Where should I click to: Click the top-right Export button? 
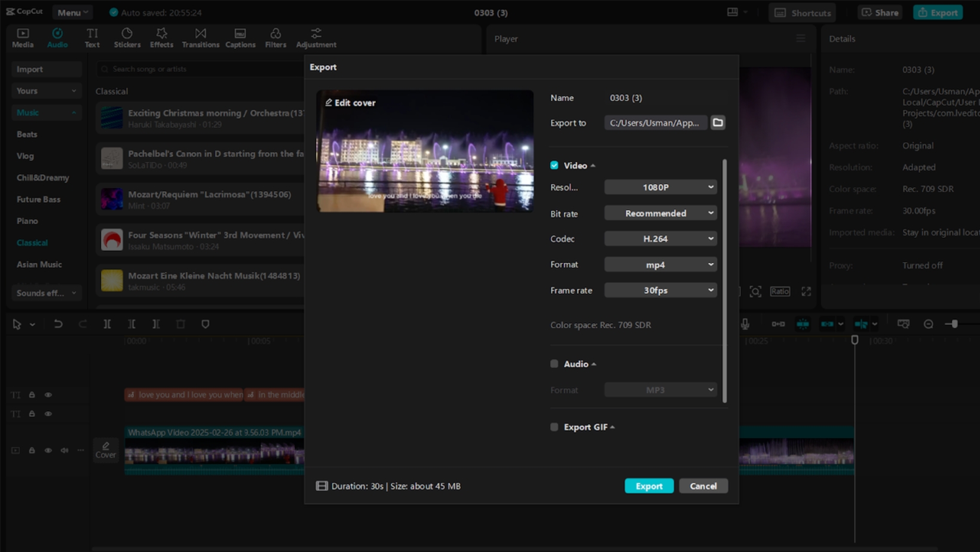(938, 13)
